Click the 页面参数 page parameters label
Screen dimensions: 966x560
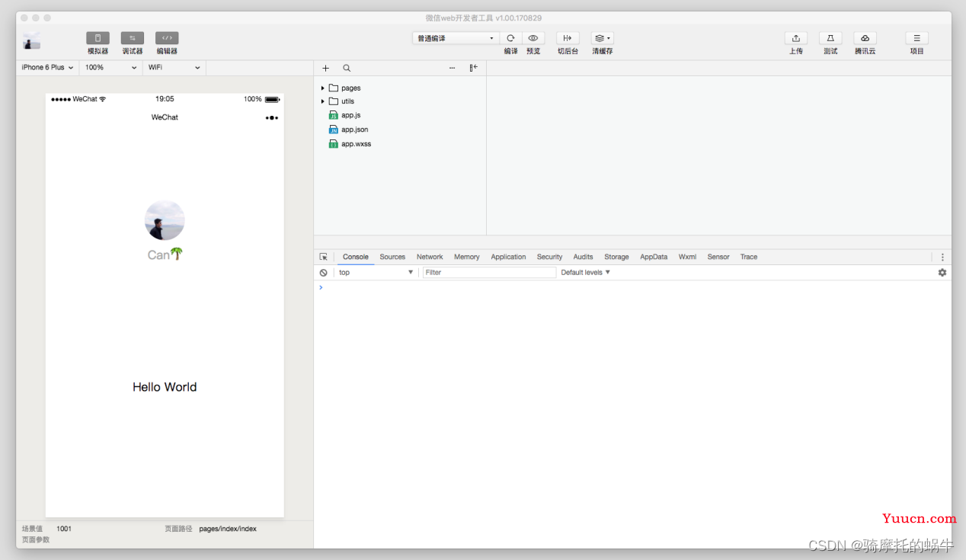point(36,539)
